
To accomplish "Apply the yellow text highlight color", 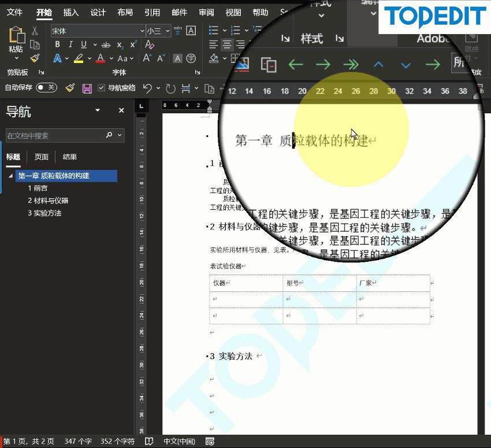I will [x=79, y=58].
